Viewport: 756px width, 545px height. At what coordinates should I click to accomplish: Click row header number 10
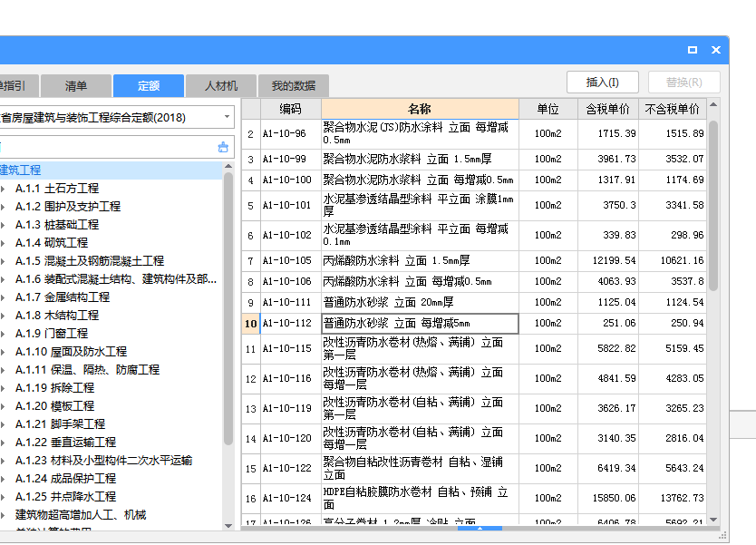pos(251,323)
